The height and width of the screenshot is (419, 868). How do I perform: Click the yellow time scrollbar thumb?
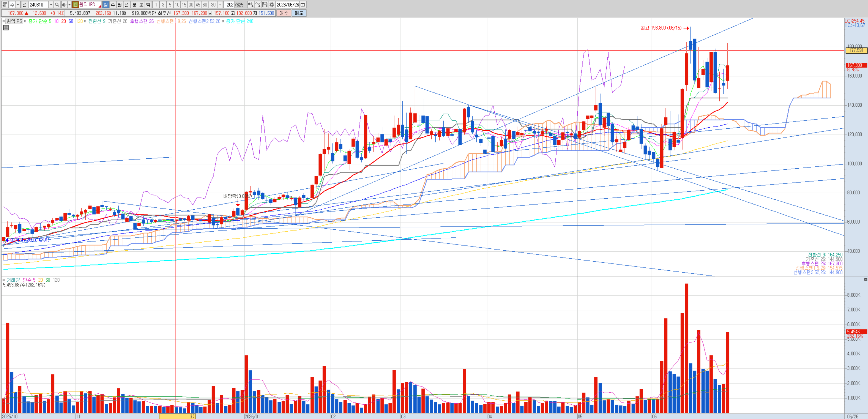177,416
